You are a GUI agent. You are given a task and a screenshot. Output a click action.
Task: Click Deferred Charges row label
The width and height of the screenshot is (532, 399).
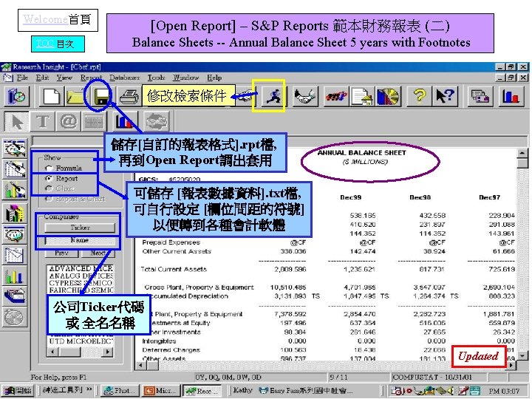coord(171,349)
